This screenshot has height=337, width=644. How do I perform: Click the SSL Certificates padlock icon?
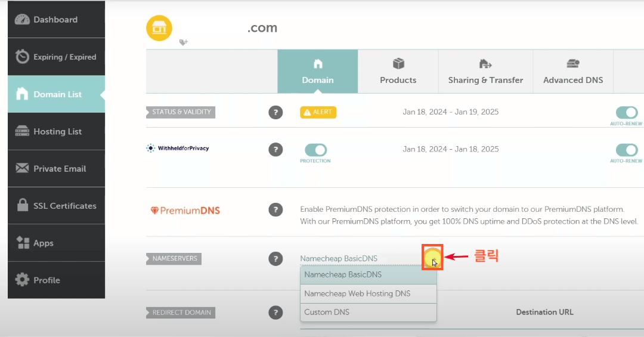click(x=23, y=205)
